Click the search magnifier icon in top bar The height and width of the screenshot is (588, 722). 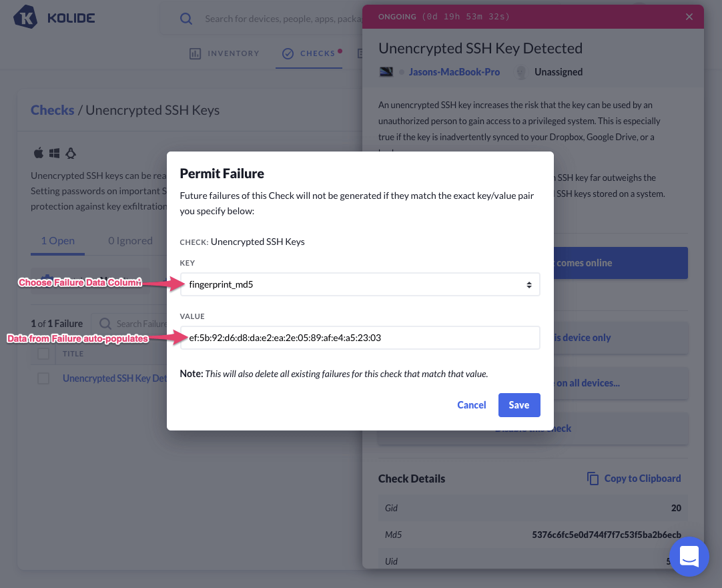click(186, 19)
